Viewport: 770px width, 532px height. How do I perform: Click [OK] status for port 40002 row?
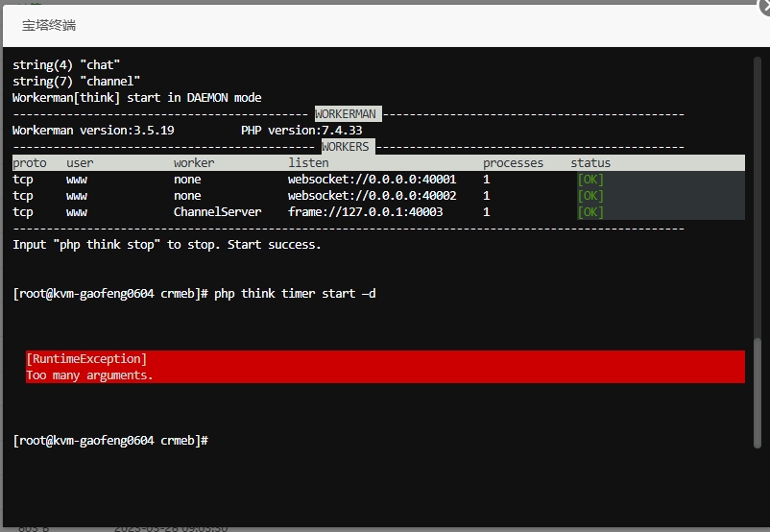click(x=590, y=196)
